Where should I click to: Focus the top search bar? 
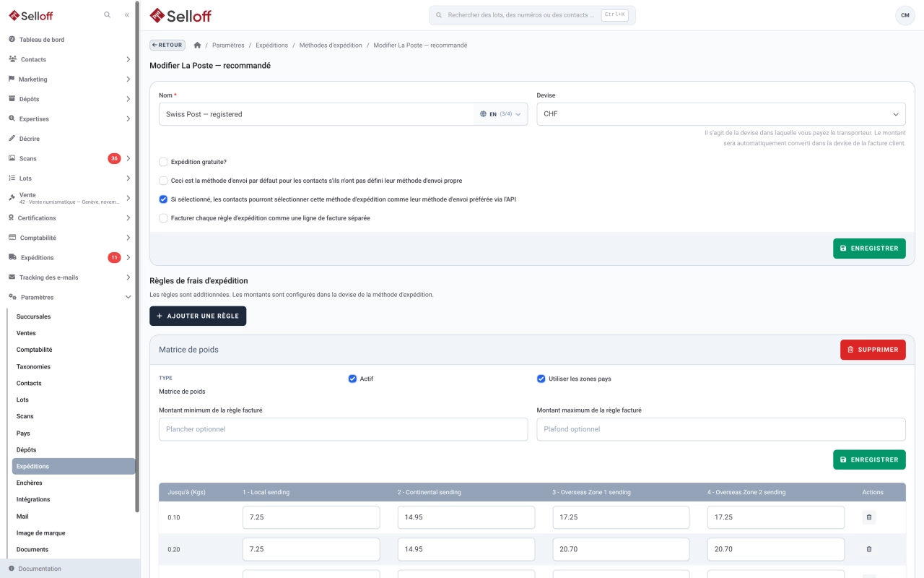coord(532,15)
